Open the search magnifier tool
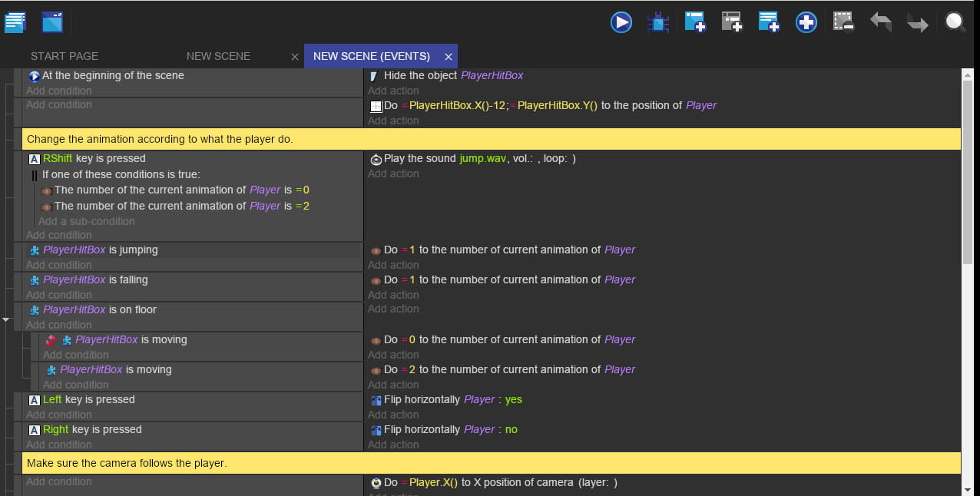The image size is (980, 496). pyautogui.click(x=955, y=22)
